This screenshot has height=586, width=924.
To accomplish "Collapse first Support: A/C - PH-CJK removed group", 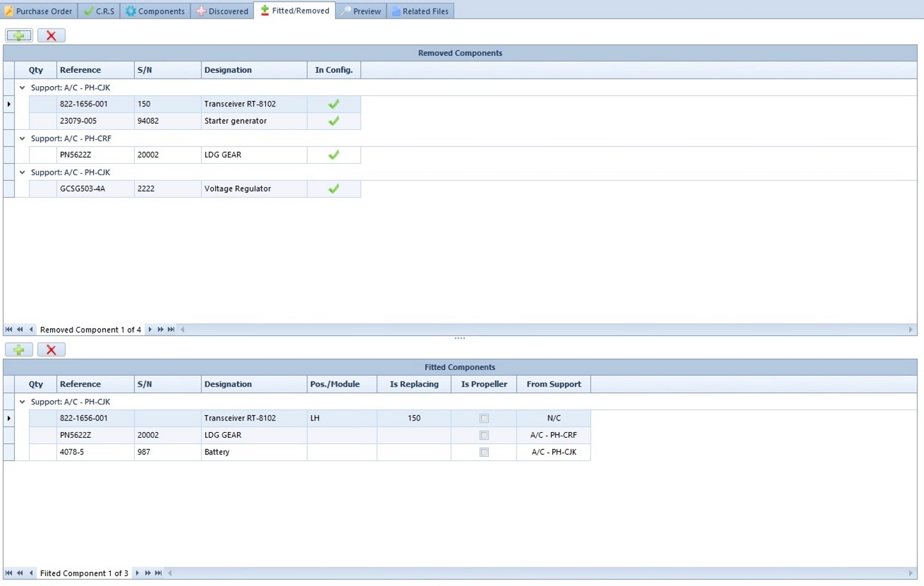I will tap(22, 87).
